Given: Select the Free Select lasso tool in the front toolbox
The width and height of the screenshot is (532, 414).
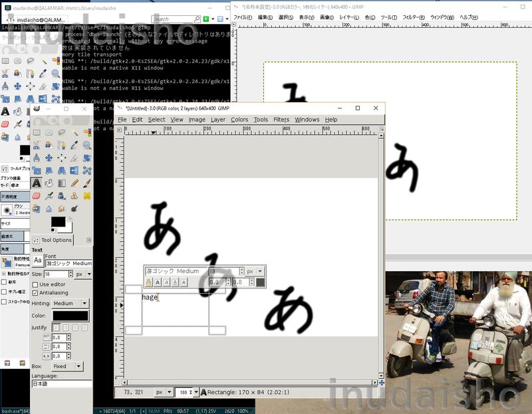Looking at the screenshot, I should point(62,133).
